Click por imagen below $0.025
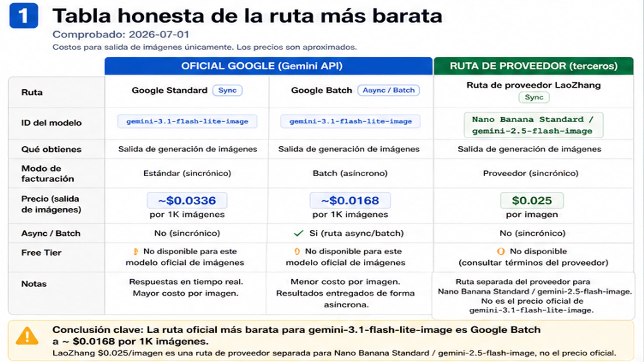Screen dimensions: 644x362 tap(532, 215)
